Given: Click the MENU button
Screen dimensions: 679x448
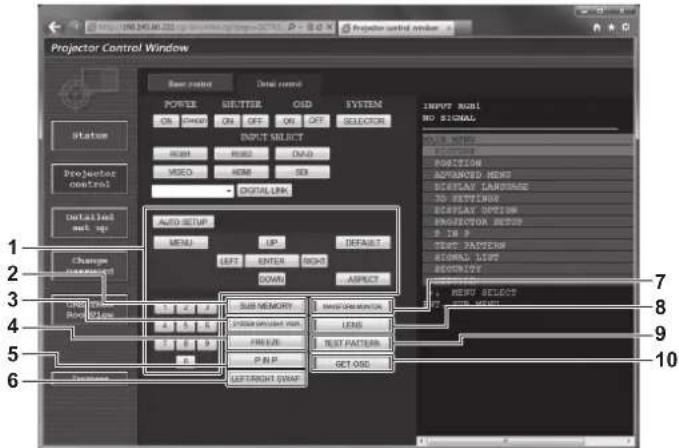Looking at the screenshot, I should (181, 242).
